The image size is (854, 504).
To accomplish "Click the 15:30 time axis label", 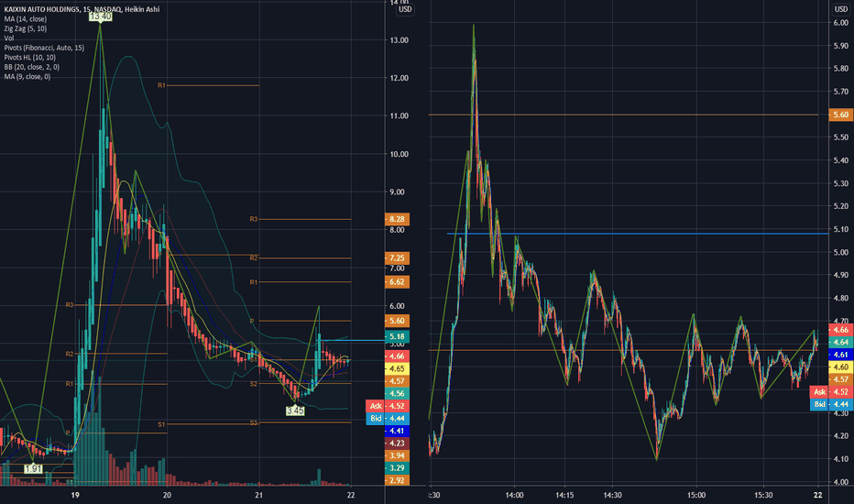I will click(763, 495).
